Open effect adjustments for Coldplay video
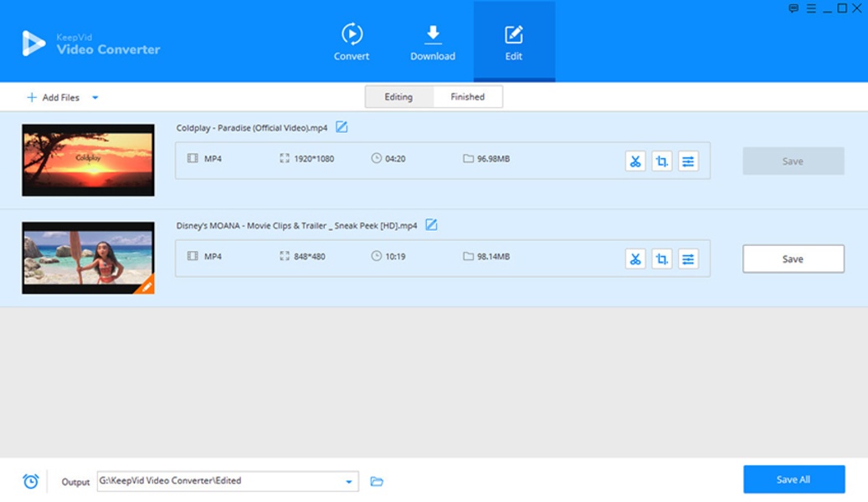 tap(688, 161)
